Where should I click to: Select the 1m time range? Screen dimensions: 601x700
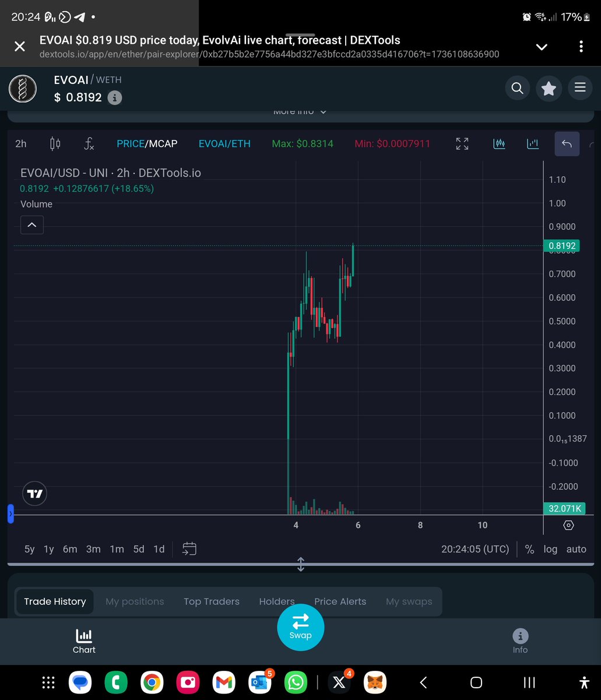117,549
